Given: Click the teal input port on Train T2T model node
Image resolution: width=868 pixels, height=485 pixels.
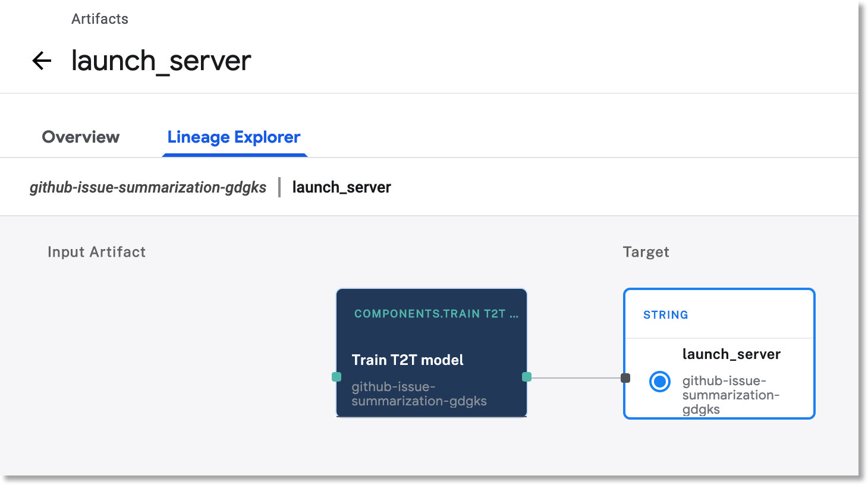Looking at the screenshot, I should pyautogui.click(x=337, y=376).
